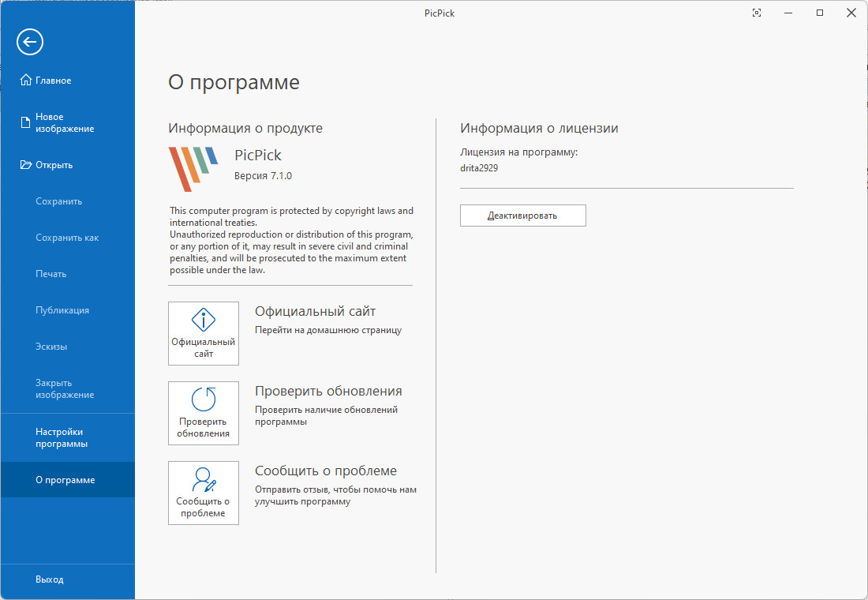This screenshot has width=868, height=600.
Task: Click the PicPick product name text
Action: click(x=258, y=155)
